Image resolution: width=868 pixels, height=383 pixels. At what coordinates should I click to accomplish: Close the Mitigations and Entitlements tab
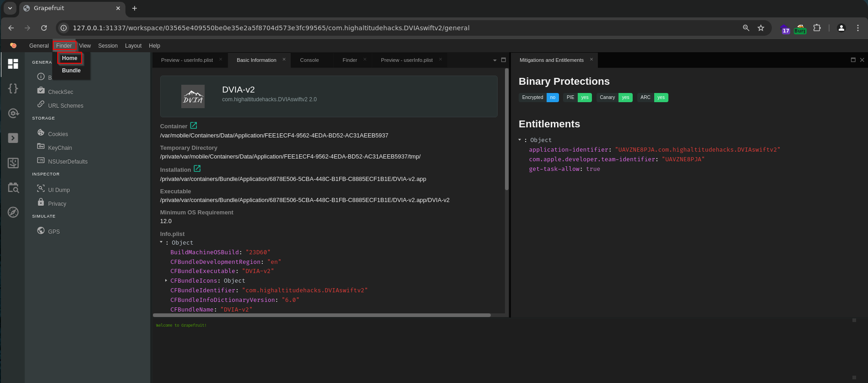tap(591, 60)
